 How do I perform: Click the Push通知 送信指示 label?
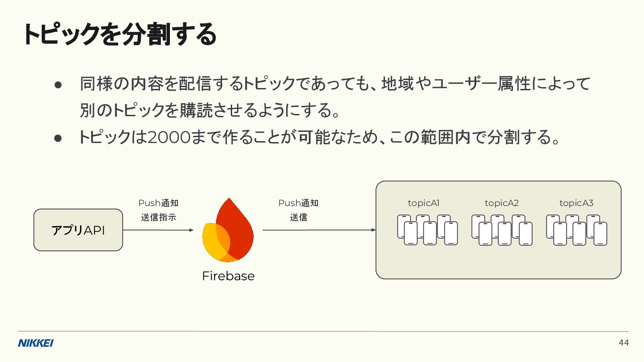(158, 210)
